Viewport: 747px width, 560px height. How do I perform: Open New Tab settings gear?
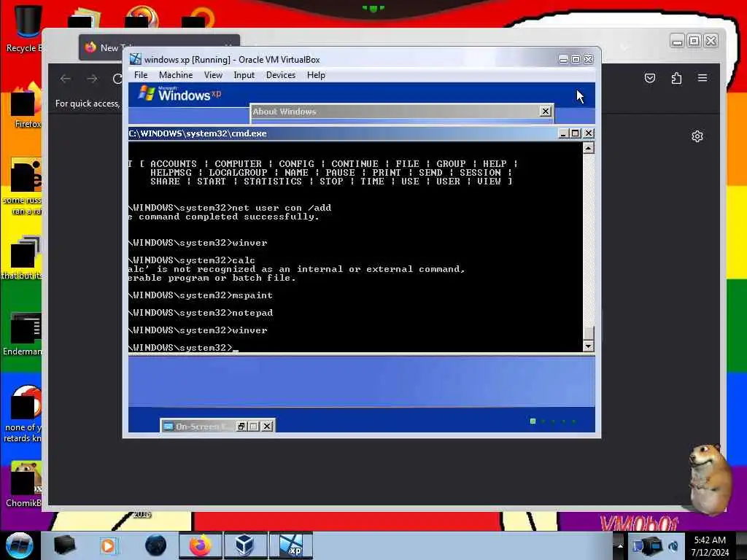tap(697, 136)
